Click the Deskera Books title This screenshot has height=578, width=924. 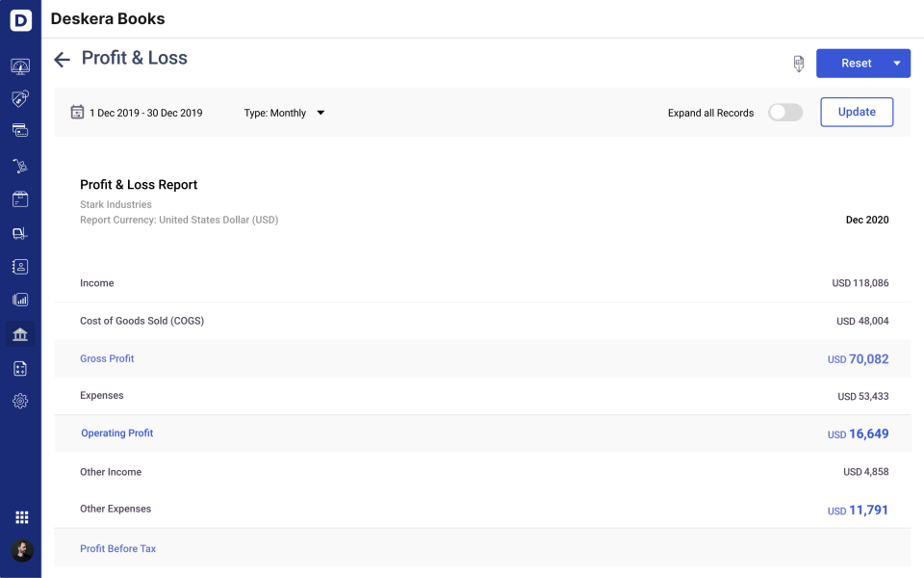tap(108, 19)
